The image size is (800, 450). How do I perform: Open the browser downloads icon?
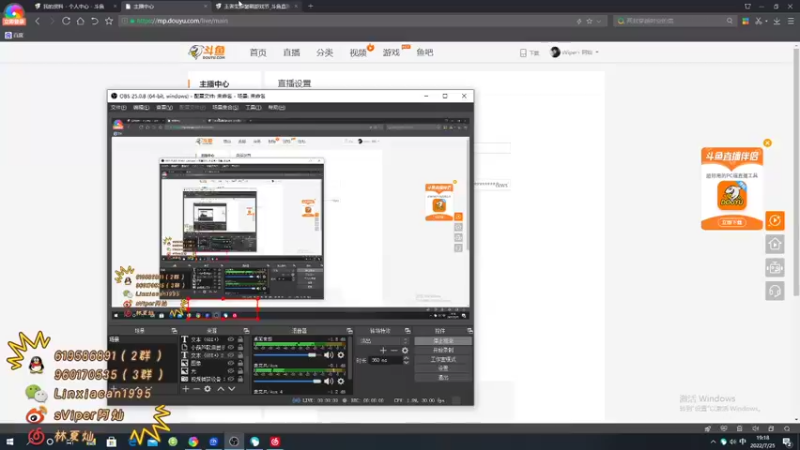777,21
